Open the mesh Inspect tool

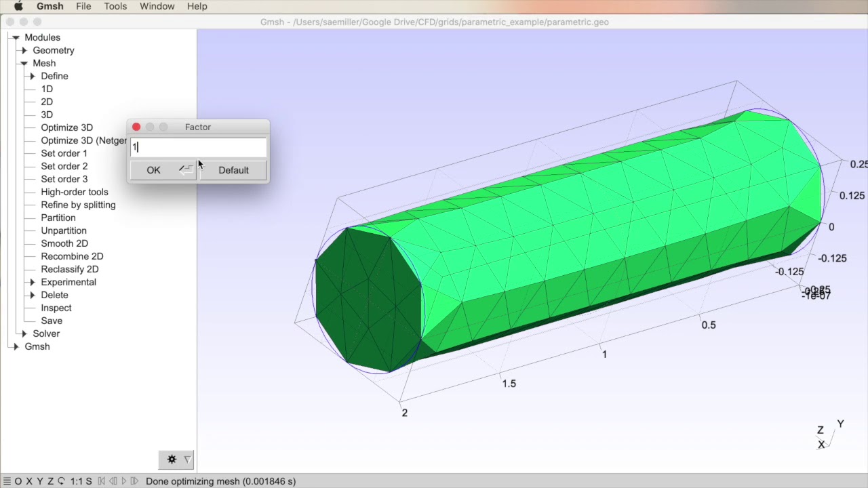[x=56, y=308]
